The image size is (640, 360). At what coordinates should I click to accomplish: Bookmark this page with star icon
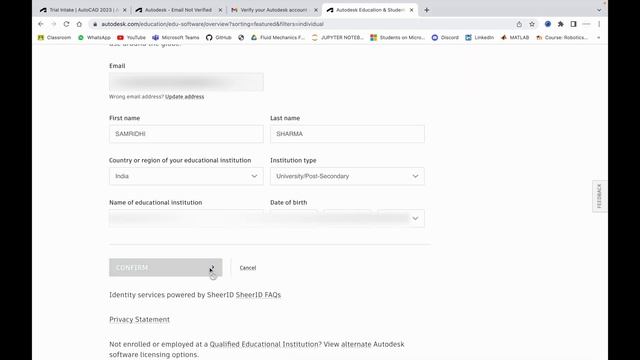click(532, 24)
